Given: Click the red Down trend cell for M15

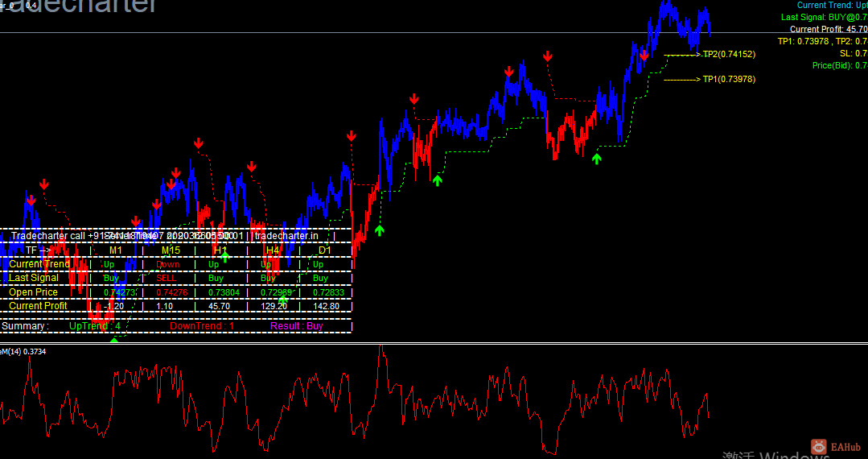Looking at the screenshot, I should coord(168,264).
